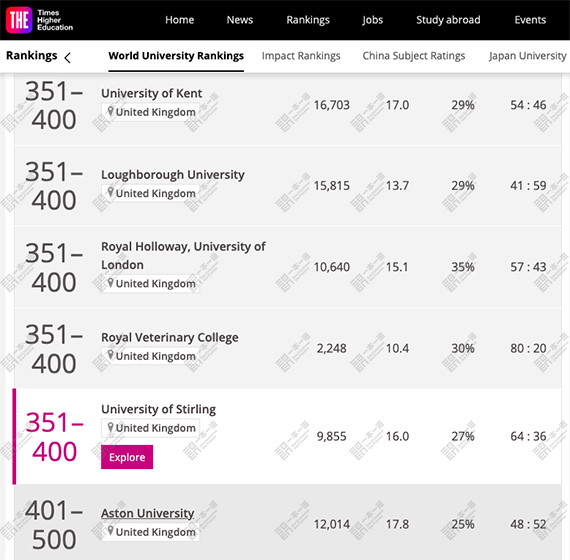Click the location pin icon under University of Kent
The image size is (570, 560).
coord(111,111)
